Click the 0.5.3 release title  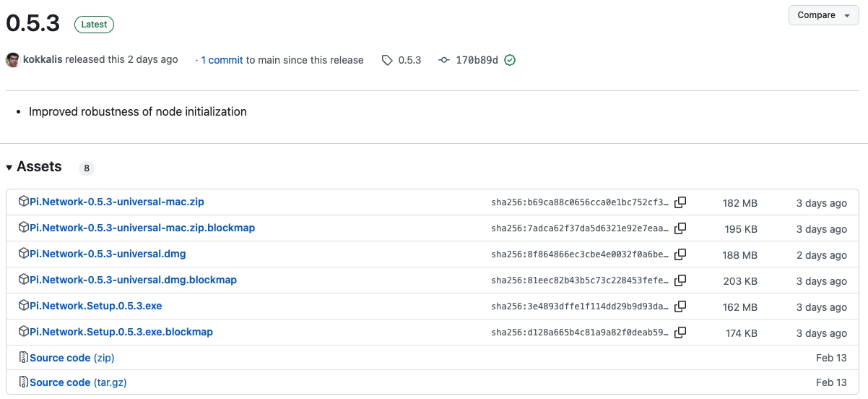click(33, 23)
